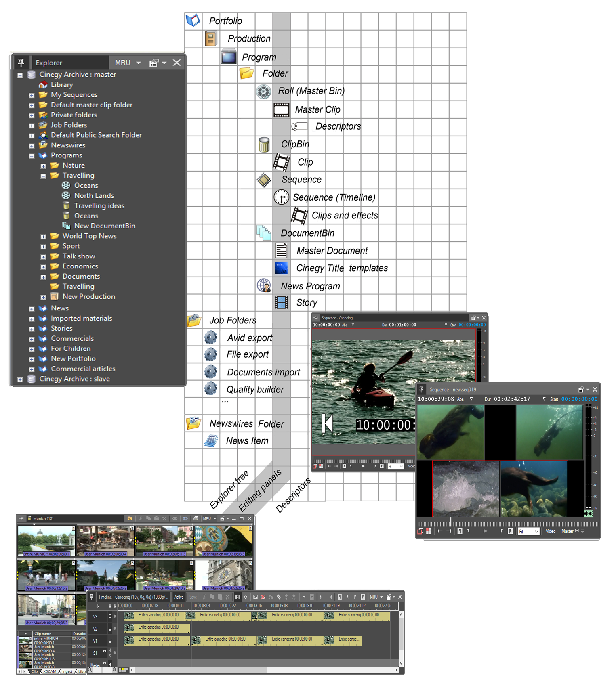616x675 pixels.
Task: Click the Video button in new.seq019 viewer
Action: pyautogui.click(x=551, y=531)
